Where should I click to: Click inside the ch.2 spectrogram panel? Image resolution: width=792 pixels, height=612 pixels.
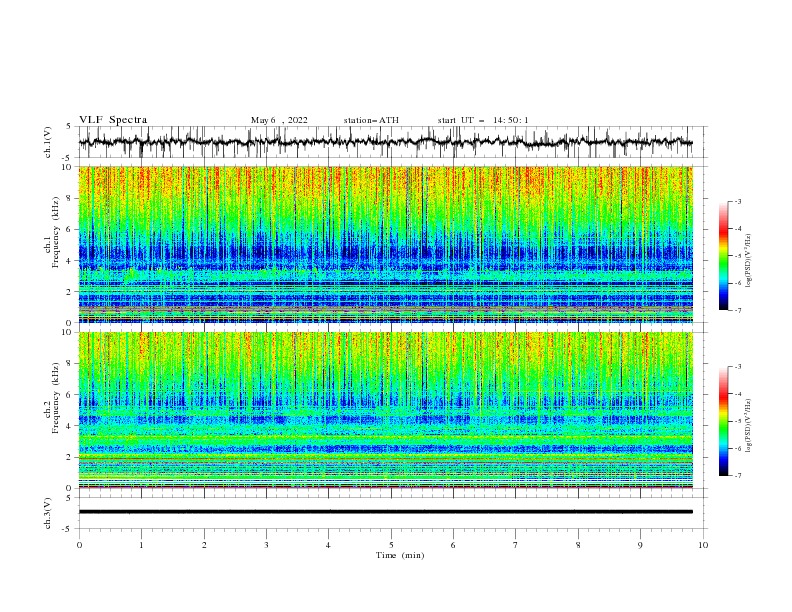pyautogui.click(x=386, y=410)
